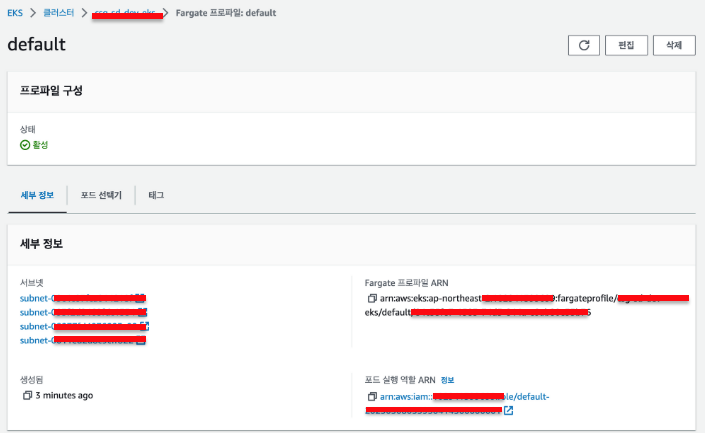Click the Fargate 프로파일 ARN value text

527,305
